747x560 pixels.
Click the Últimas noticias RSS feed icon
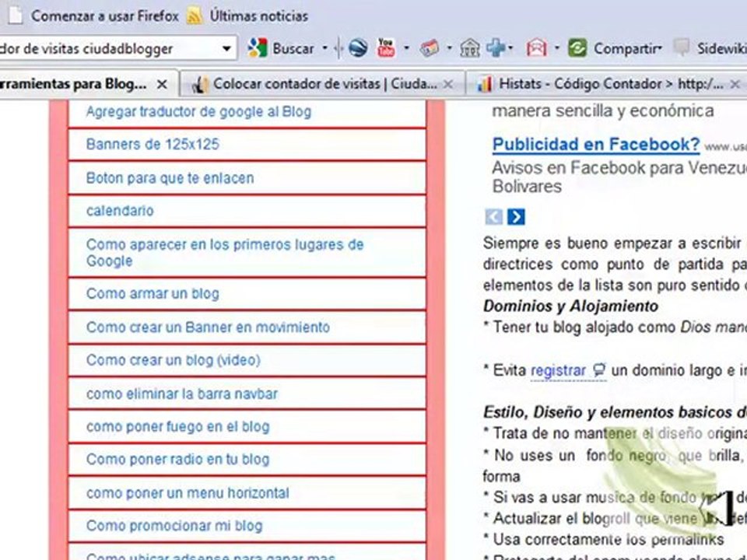[x=194, y=16]
